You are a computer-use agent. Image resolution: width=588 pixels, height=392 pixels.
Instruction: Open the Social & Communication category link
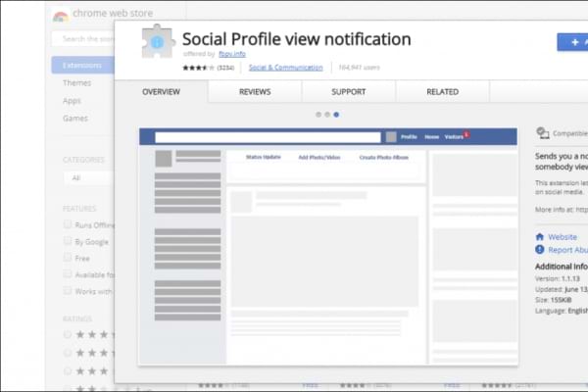point(286,68)
